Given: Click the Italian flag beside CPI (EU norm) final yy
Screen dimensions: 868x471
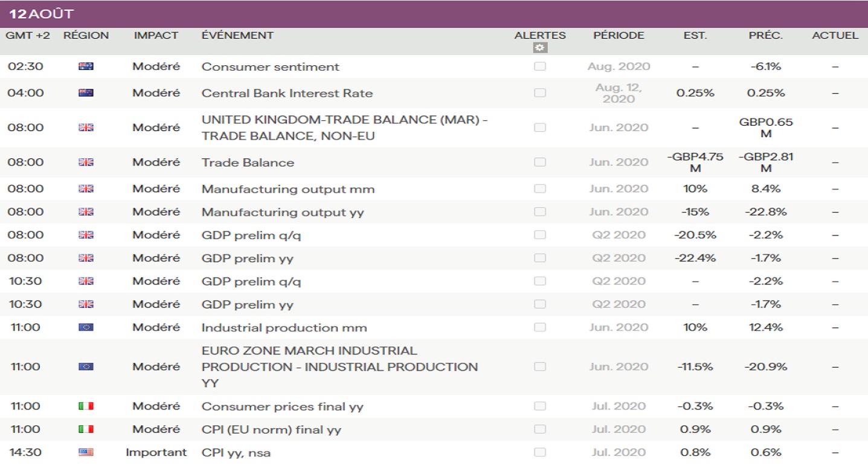Looking at the screenshot, I should pos(86,429).
